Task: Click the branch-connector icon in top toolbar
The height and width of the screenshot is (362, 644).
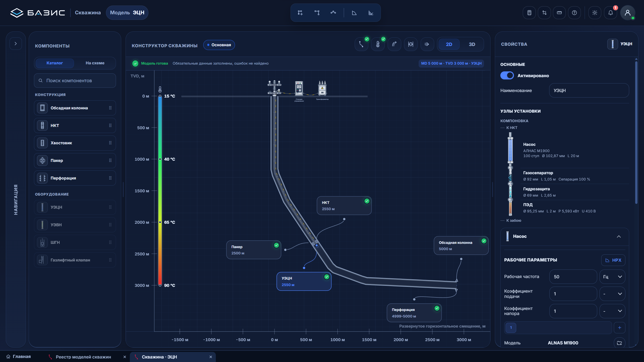Action: pos(317,13)
